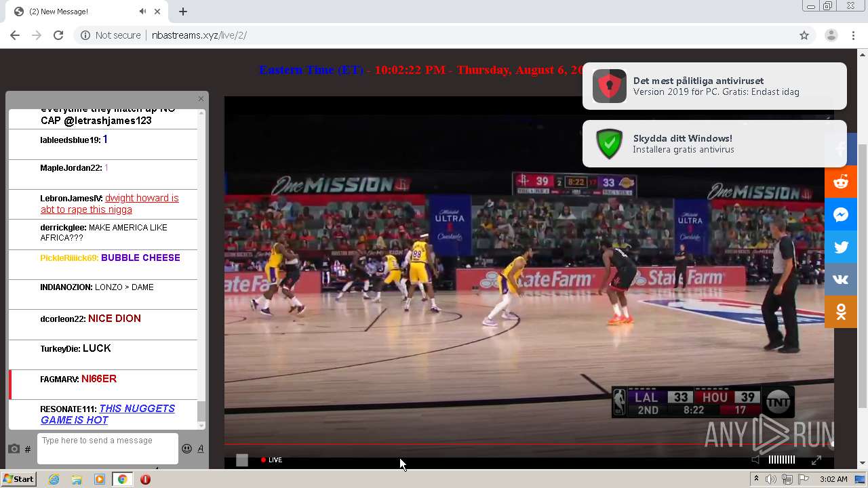Click the hashtag icon beside chat input
The width and height of the screenshot is (868, 488).
[x=28, y=449]
